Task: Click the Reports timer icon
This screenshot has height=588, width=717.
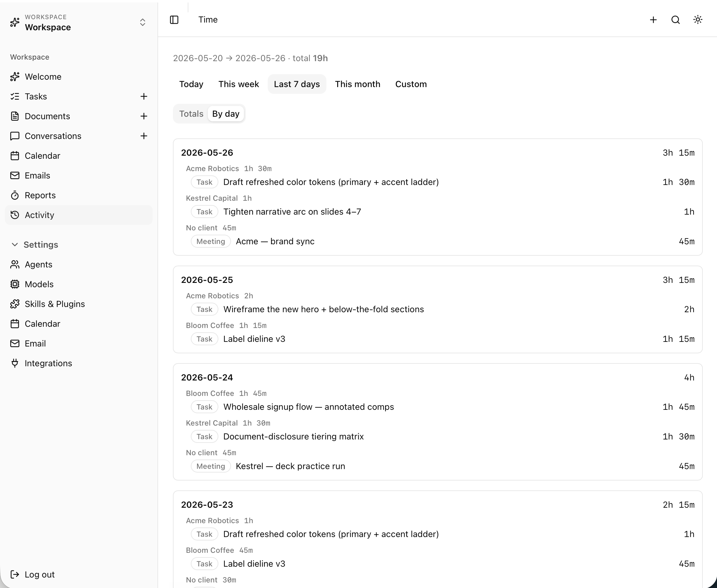Action: tap(15, 195)
